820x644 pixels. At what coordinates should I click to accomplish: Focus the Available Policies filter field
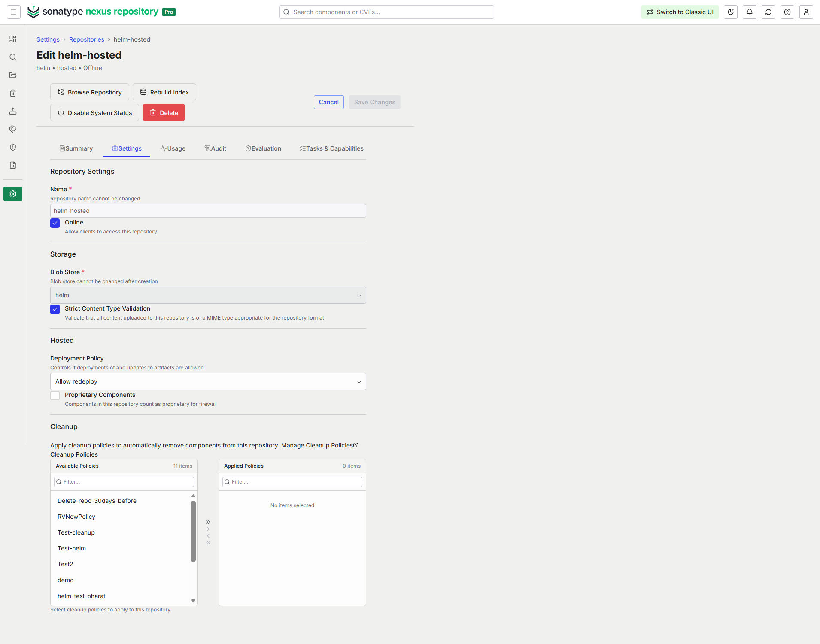click(124, 482)
